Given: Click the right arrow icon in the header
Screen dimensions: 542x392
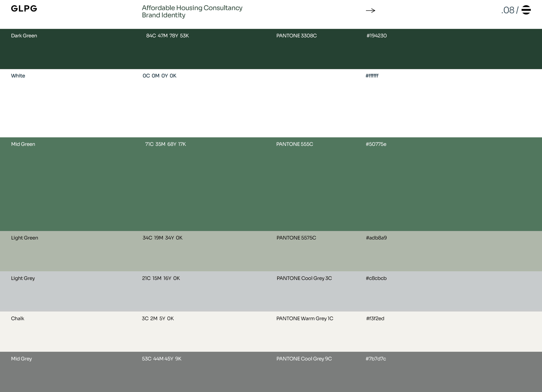Looking at the screenshot, I should coord(371,11).
